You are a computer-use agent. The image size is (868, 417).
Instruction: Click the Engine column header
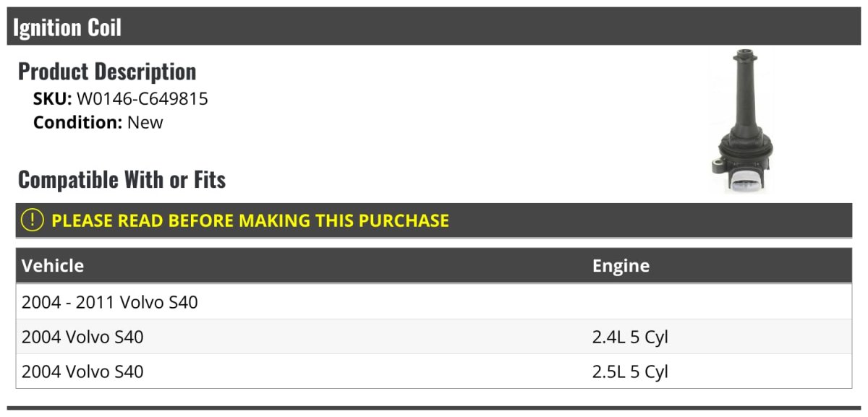click(621, 265)
